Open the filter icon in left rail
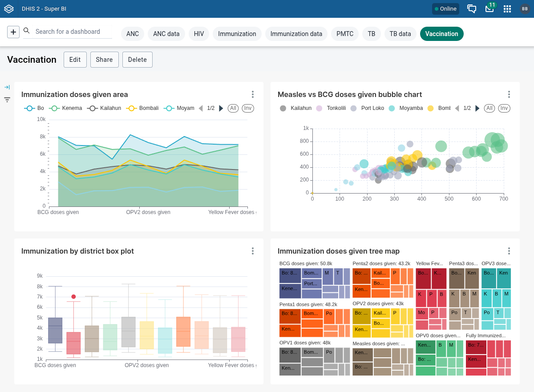This screenshot has width=534, height=392. (x=7, y=100)
